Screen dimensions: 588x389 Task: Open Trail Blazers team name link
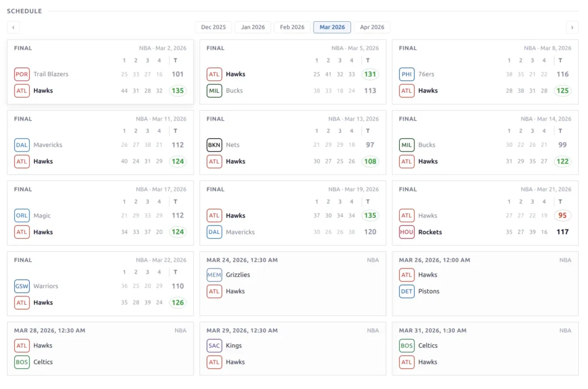(51, 74)
